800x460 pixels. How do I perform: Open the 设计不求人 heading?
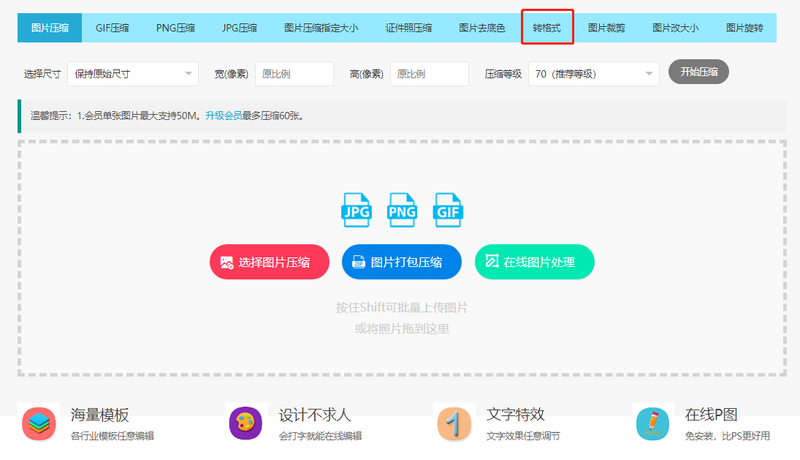click(x=315, y=415)
